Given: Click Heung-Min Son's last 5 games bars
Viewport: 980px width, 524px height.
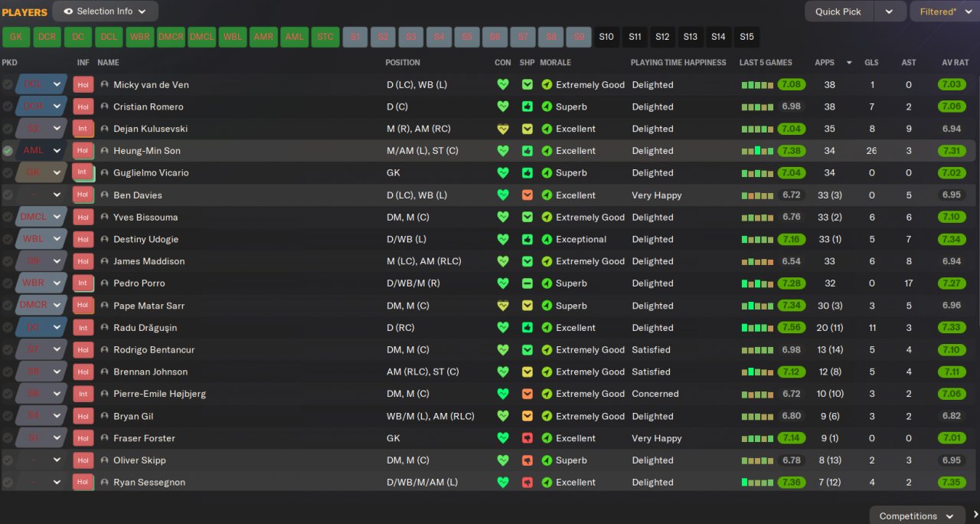Looking at the screenshot, I should pyautogui.click(x=758, y=151).
